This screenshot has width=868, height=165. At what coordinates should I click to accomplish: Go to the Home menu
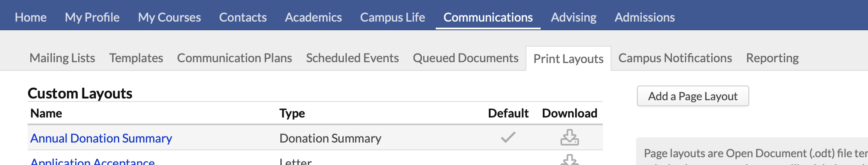[x=31, y=17]
